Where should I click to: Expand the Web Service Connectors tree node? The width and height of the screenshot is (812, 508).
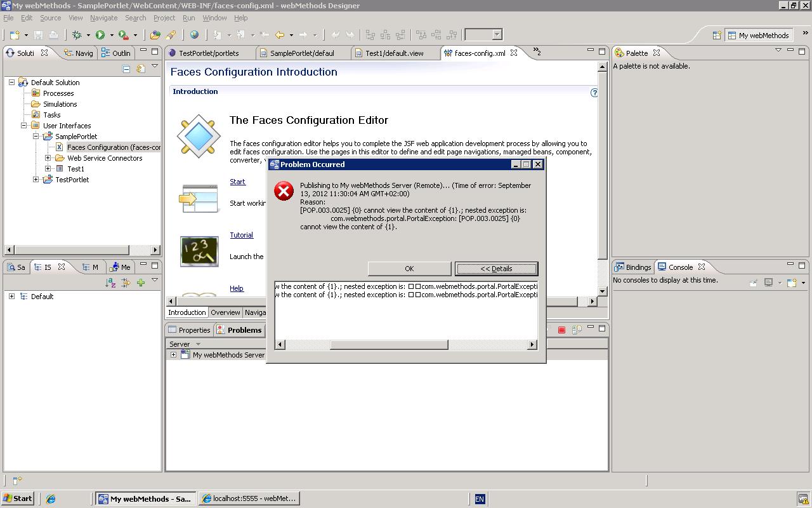click(48, 158)
